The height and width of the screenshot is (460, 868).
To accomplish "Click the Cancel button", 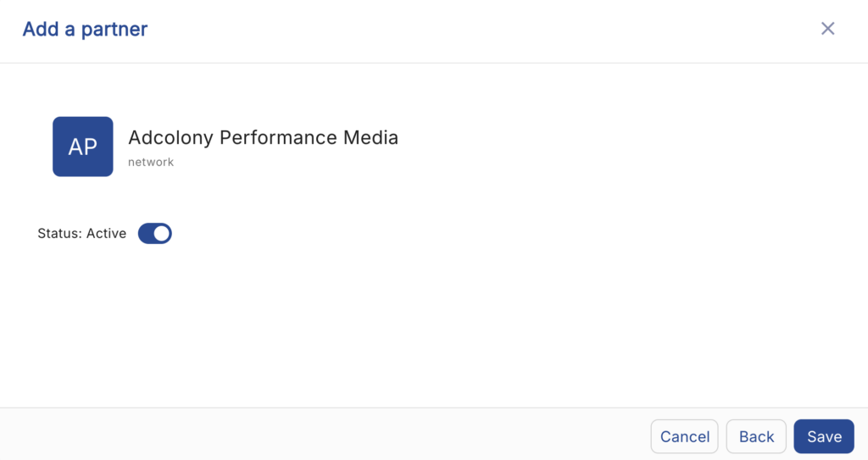I will (x=684, y=436).
